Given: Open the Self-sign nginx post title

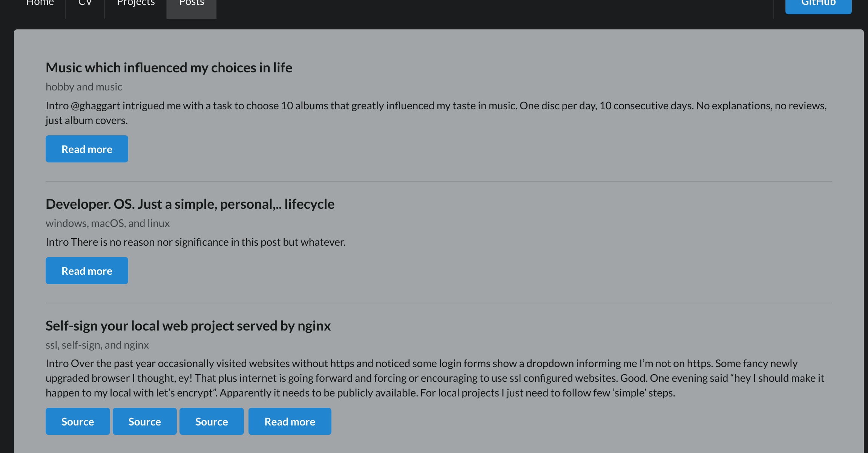Looking at the screenshot, I should pyautogui.click(x=188, y=326).
